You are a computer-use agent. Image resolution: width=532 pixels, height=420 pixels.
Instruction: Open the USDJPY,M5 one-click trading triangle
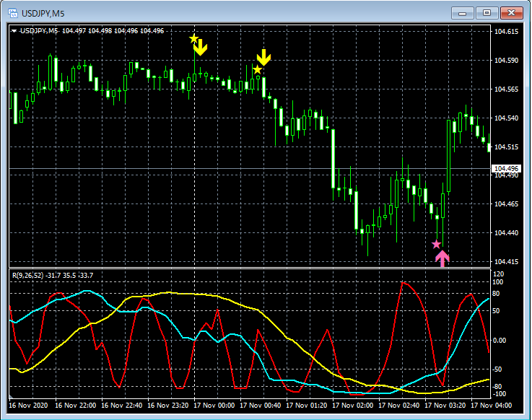[14, 31]
